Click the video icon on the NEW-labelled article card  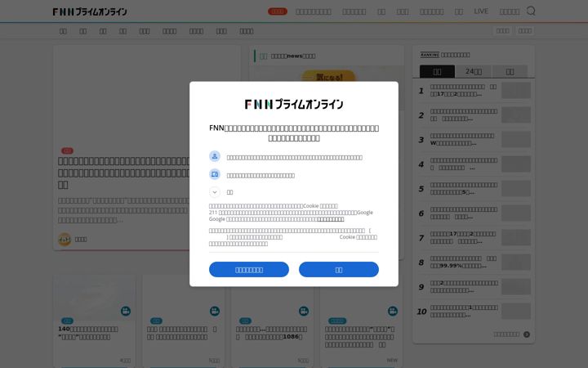[393, 311]
